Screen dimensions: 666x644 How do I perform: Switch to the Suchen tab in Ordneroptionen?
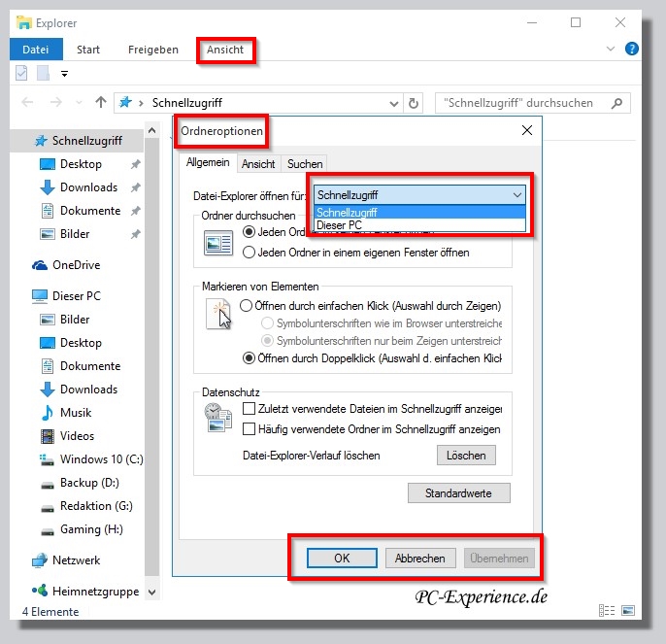[x=305, y=164]
